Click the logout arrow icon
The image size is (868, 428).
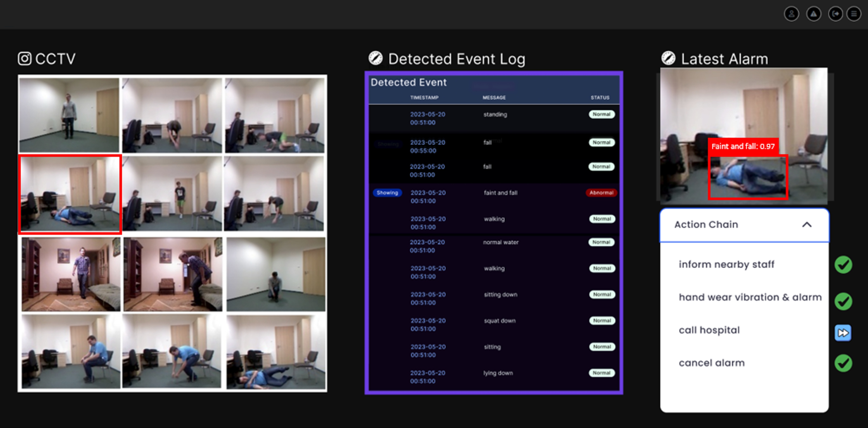tap(835, 14)
